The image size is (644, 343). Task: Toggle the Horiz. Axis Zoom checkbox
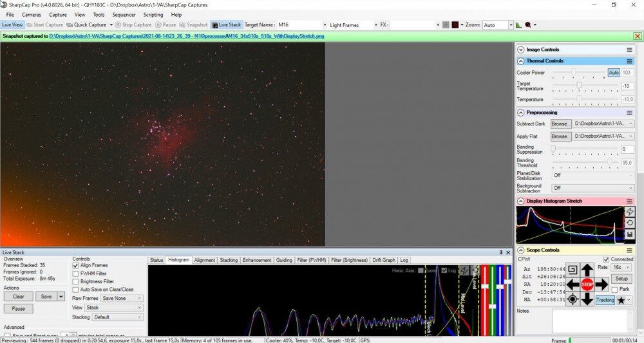(421, 270)
